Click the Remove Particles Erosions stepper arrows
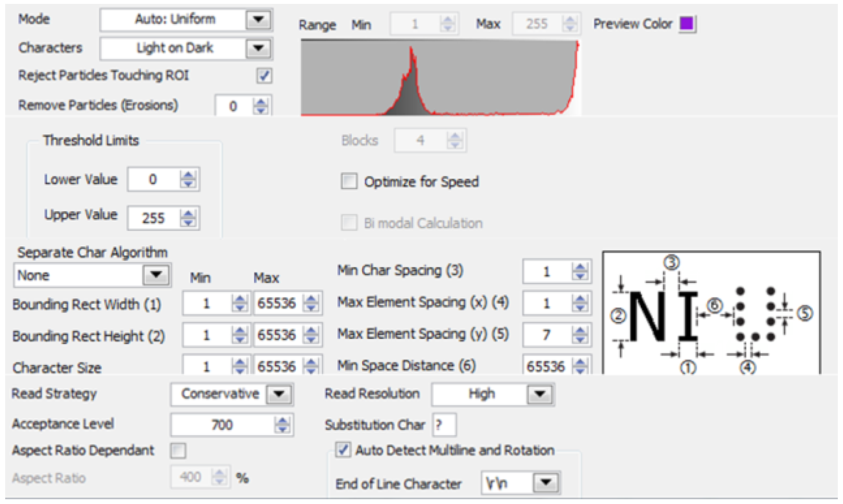Screen dimensions: 843x504 pyautogui.click(x=261, y=106)
